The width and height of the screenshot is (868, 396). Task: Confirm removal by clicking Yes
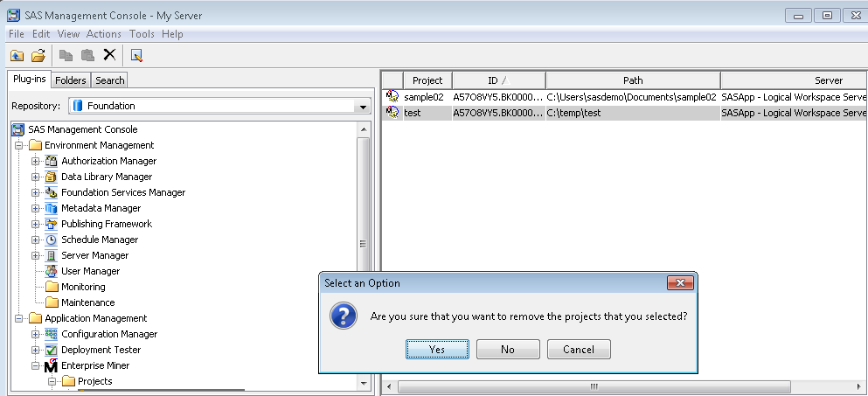coord(437,349)
